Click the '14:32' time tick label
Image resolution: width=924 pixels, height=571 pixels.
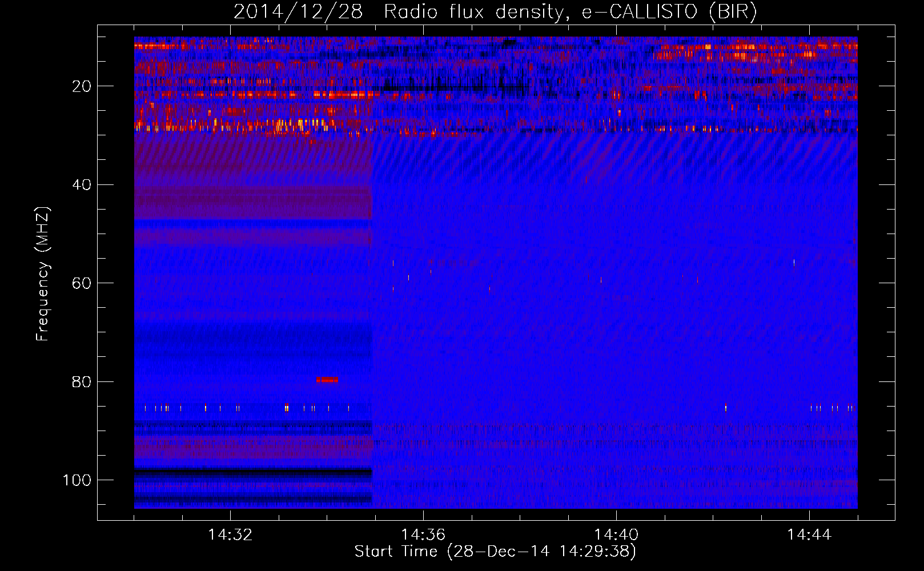click(230, 535)
